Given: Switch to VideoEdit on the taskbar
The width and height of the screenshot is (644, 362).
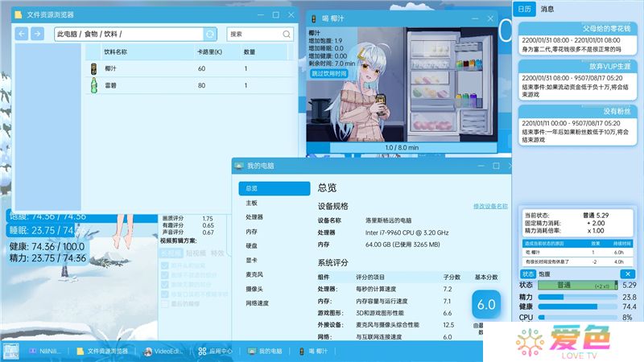Looking at the screenshot, I should (x=163, y=352).
